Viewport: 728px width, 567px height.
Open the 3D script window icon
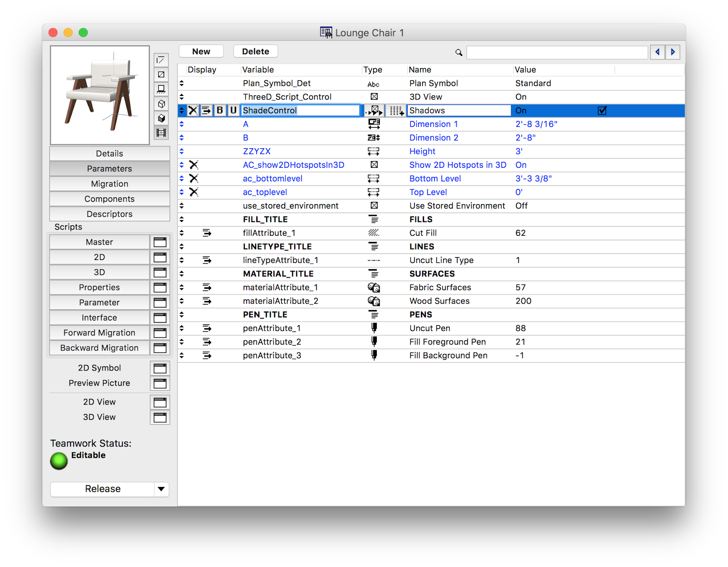[x=160, y=272]
